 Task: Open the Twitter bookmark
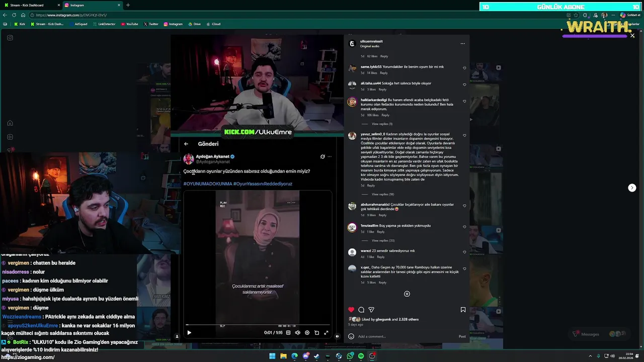tap(151, 24)
